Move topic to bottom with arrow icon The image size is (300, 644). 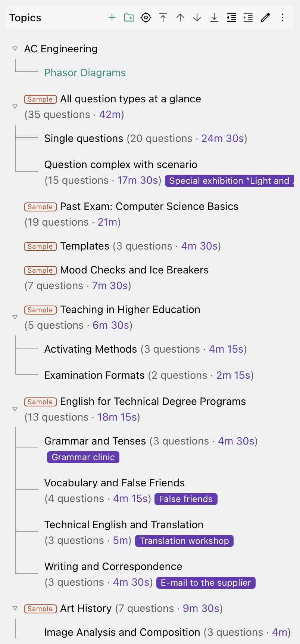pyautogui.click(x=214, y=18)
